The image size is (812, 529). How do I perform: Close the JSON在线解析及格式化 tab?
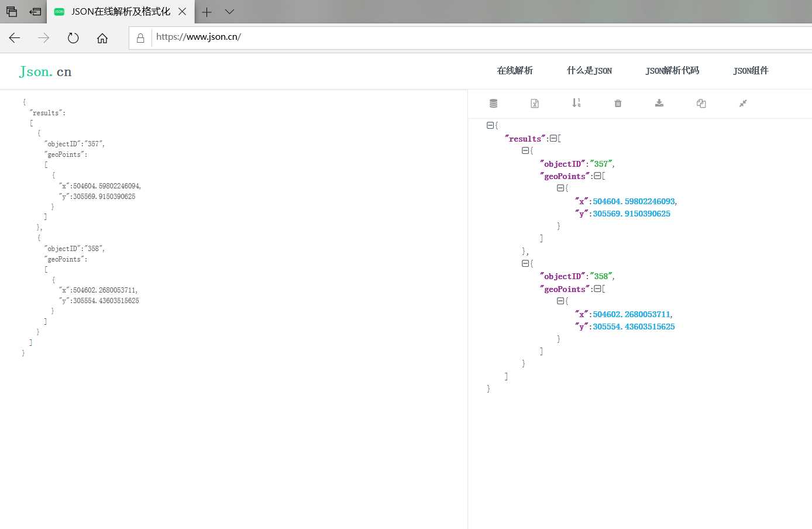tap(182, 12)
